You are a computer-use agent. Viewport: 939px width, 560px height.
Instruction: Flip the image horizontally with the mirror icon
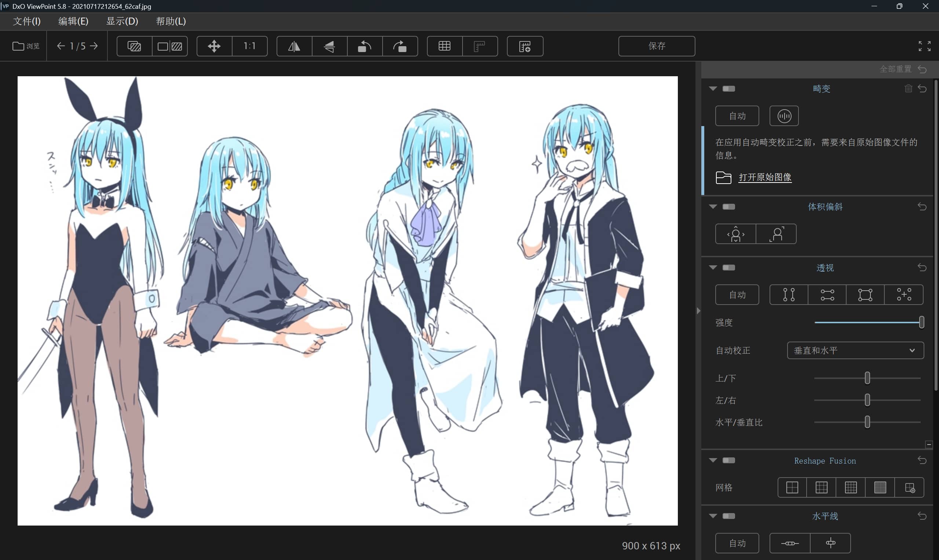[x=294, y=46]
